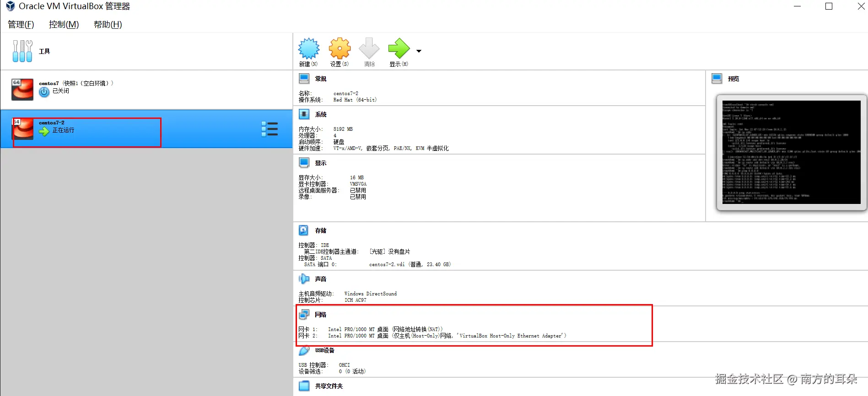Click the ICH AC97 audio controller value
This screenshot has height=396, width=868.
click(356, 300)
